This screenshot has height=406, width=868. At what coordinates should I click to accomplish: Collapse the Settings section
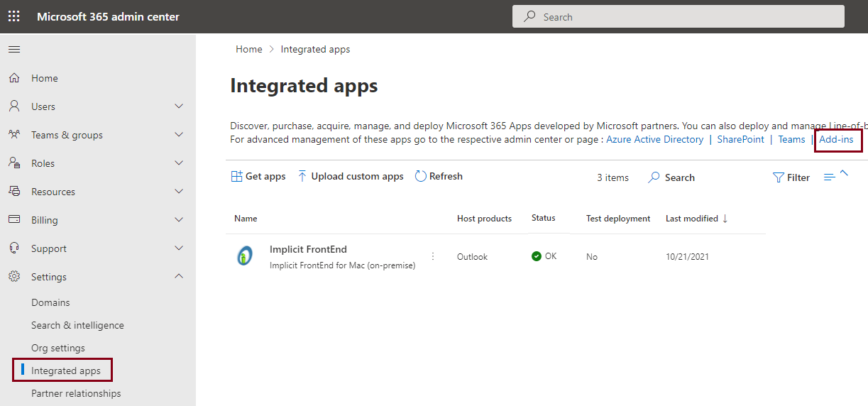[x=179, y=277]
